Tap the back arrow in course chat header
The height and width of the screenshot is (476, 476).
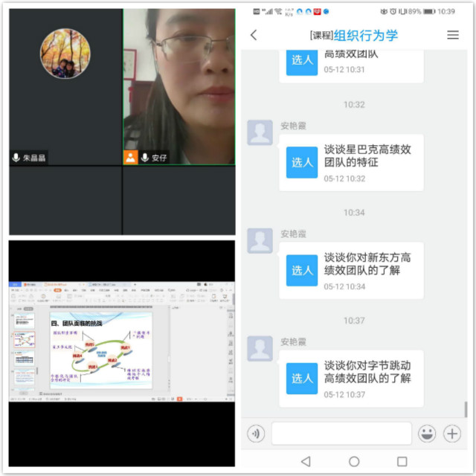(x=254, y=35)
